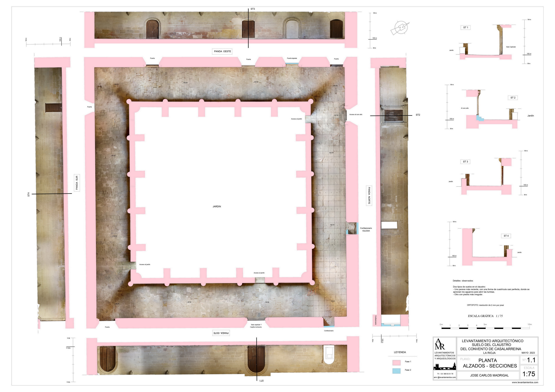Image resolution: width=555 pixels, height=392 pixels.
Task: Select the PANDA OESTE label box
Action: click(222, 52)
